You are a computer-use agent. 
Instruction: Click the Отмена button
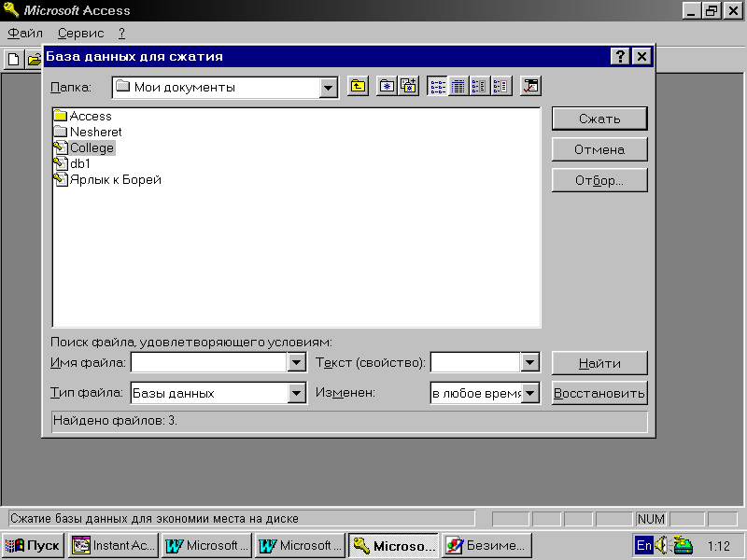point(599,149)
